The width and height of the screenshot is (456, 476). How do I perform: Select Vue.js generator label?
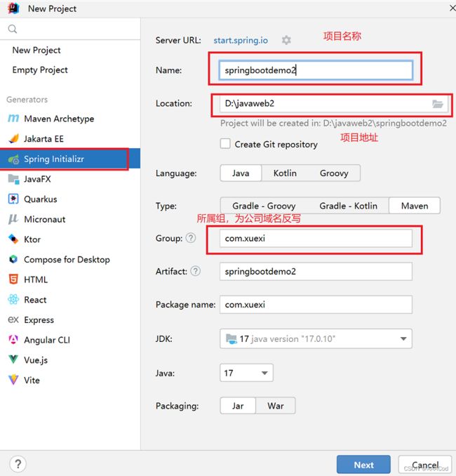36,360
